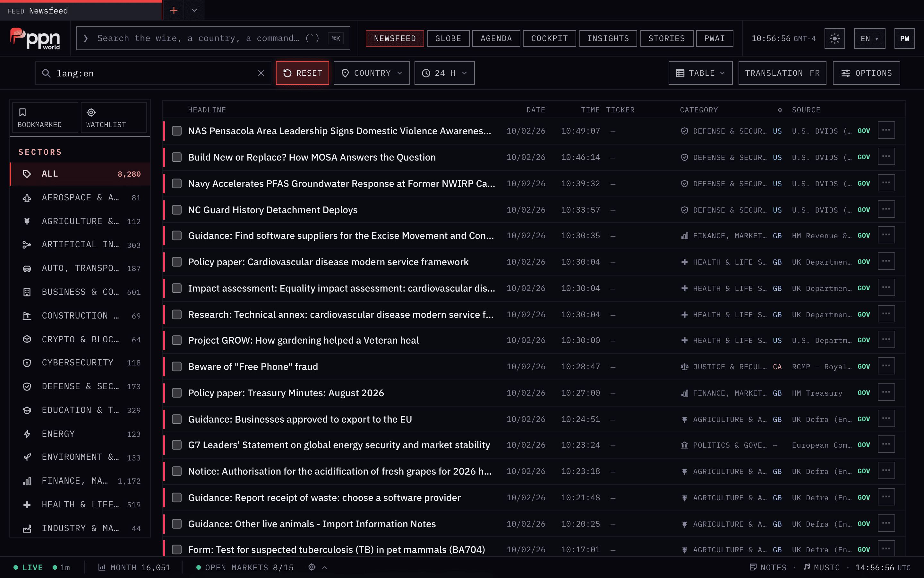Viewport: 924px width, 578px height.
Task: Check the Treasury Minutes row checkbox
Action: [177, 393]
